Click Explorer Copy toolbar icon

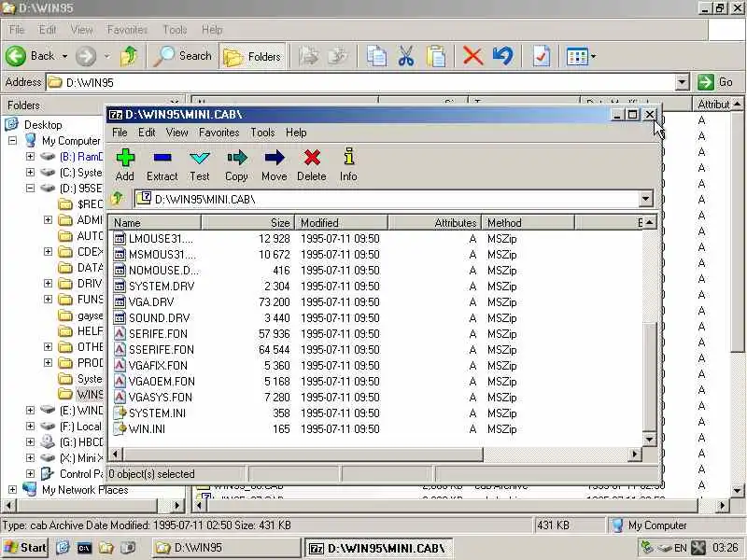pos(376,56)
